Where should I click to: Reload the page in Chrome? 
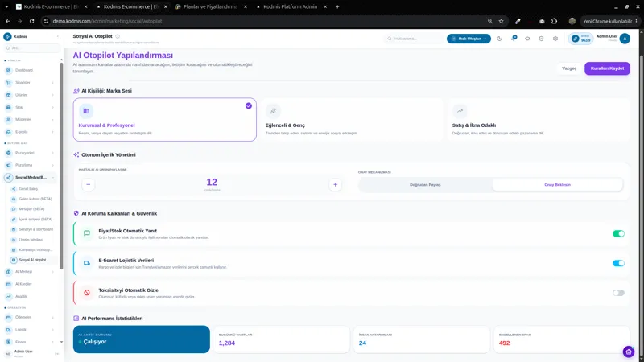[x=31, y=21]
